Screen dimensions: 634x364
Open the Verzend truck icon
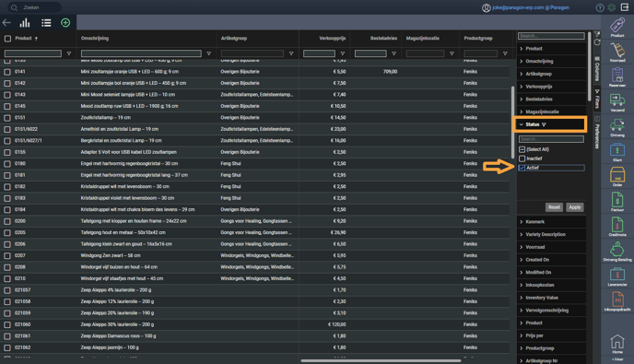point(617,100)
